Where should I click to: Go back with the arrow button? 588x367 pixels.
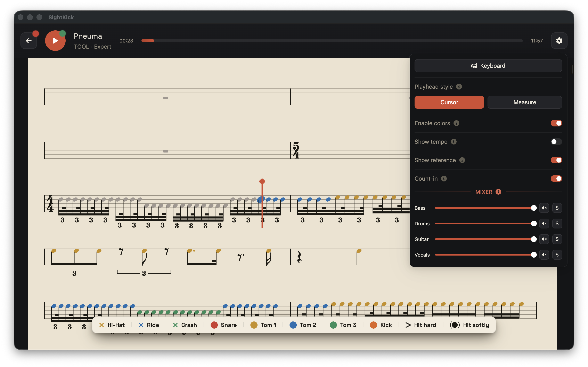28,40
